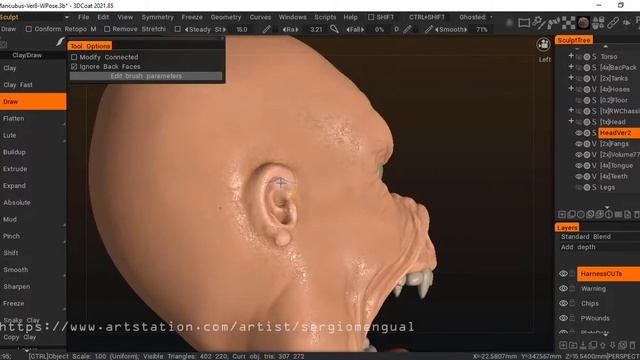Hide the PWounds layer eye icon
Viewport: 640px width, 360px height.
click(x=563, y=318)
